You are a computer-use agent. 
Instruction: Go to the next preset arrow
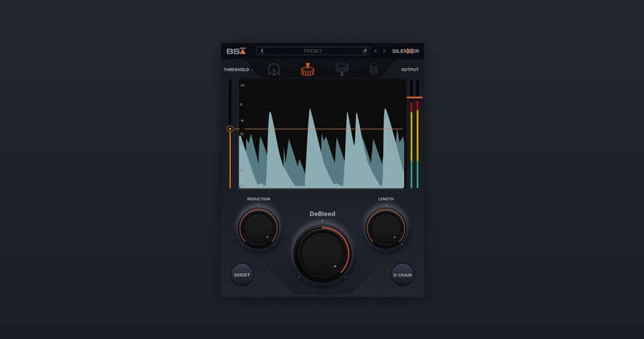tap(384, 51)
